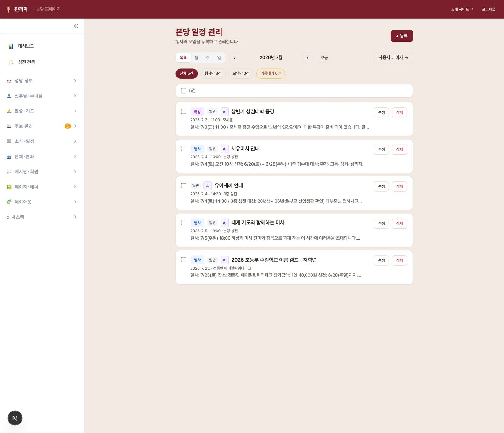Screen dimensions: 504x433
Task: Switch to 목록 list view tab
Action: (x=183, y=58)
